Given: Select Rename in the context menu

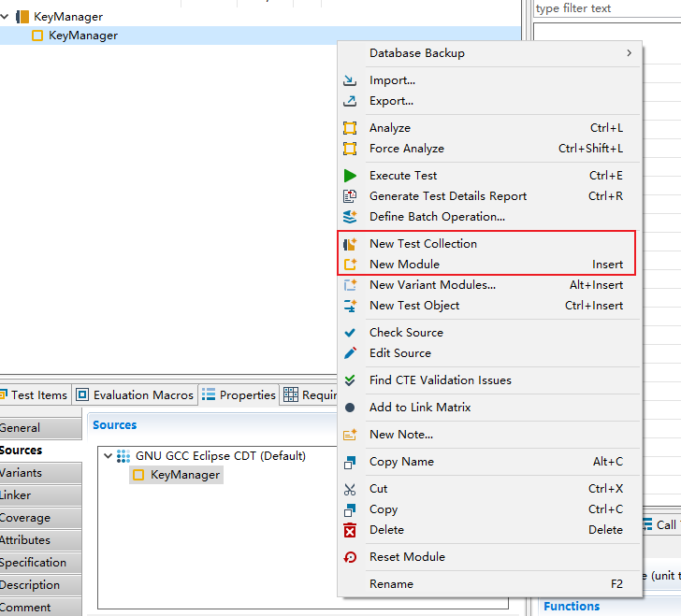Looking at the screenshot, I should click(489, 584).
